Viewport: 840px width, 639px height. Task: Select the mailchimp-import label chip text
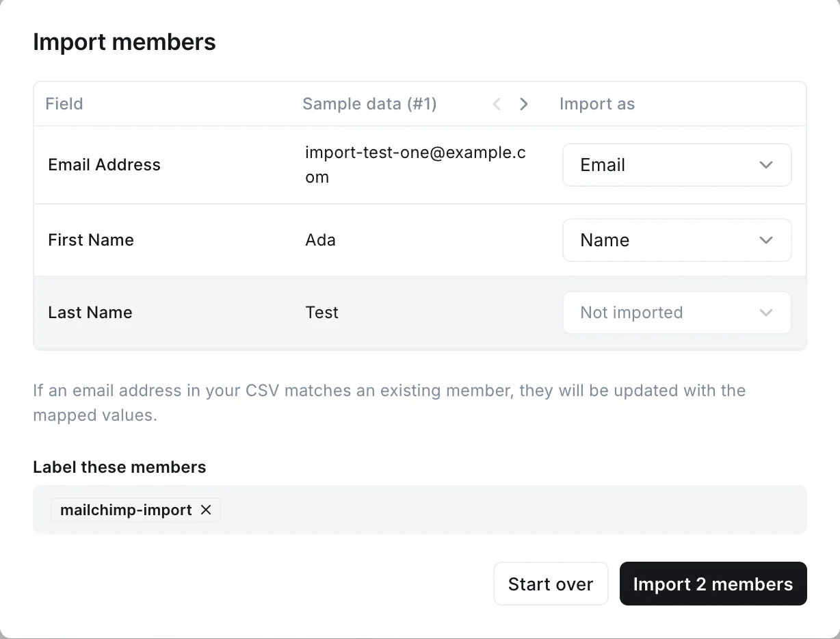[x=126, y=510]
